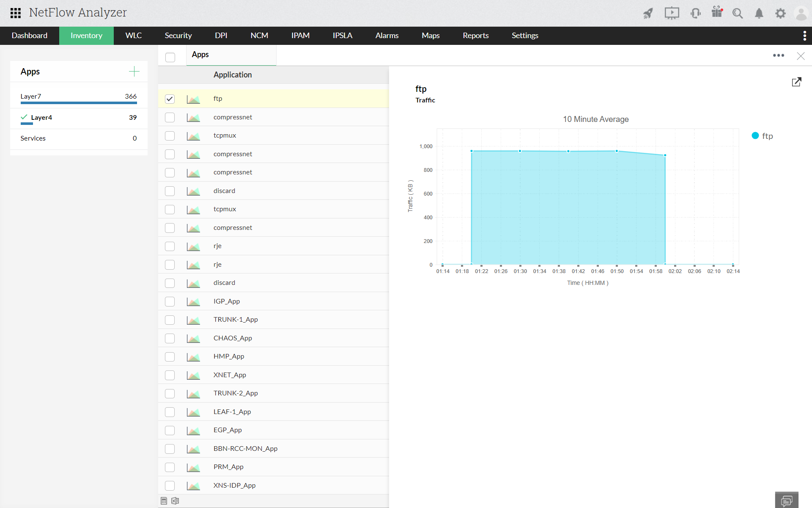Click the traffic graph icon for tcpmux
This screenshot has height=508, width=812.
click(193, 136)
